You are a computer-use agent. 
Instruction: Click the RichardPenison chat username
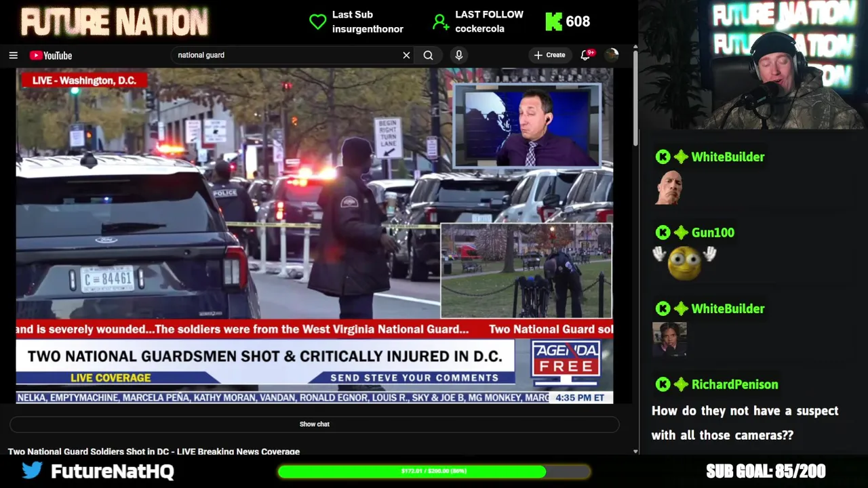coord(734,384)
